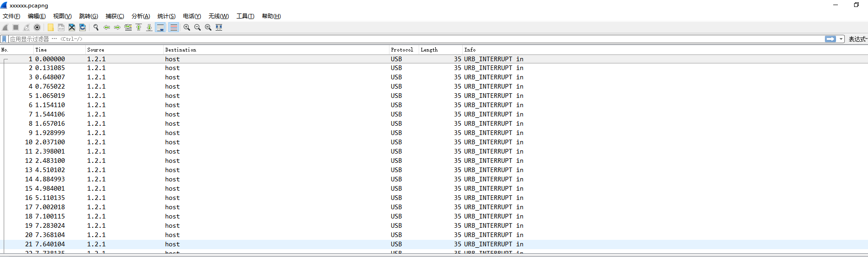Open the display filter bookmark menu
The width and height of the screenshot is (868, 257).
pos(4,39)
